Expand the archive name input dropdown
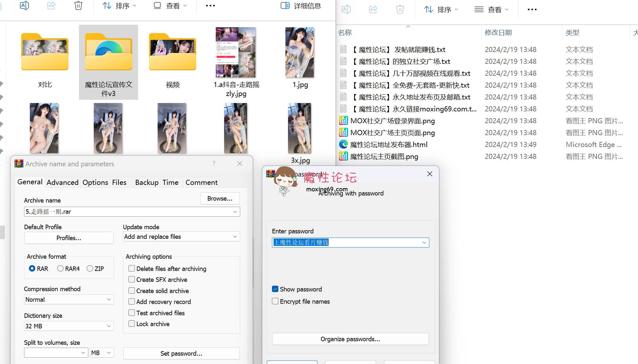Image resolution: width=638 pixels, height=364 pixels. click(234, 212)
